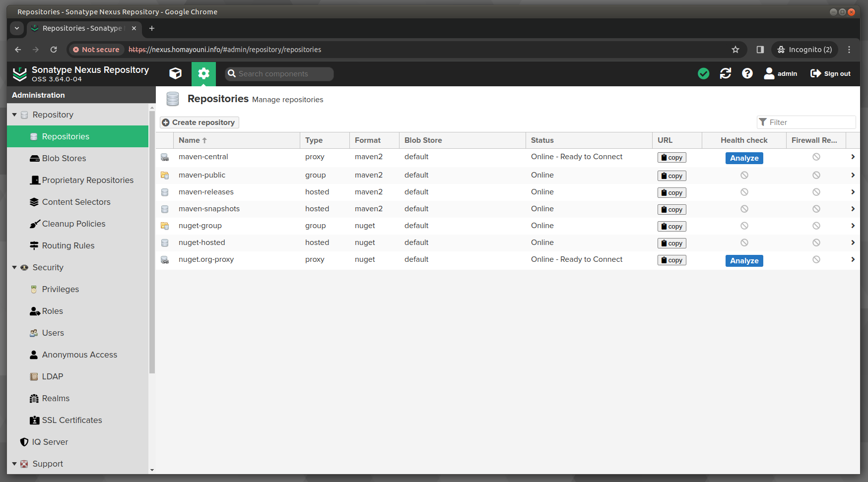Copy URL of maven-central repository
Image resolution: width=868 pixels, height=482 pixels.
(672, 158)
